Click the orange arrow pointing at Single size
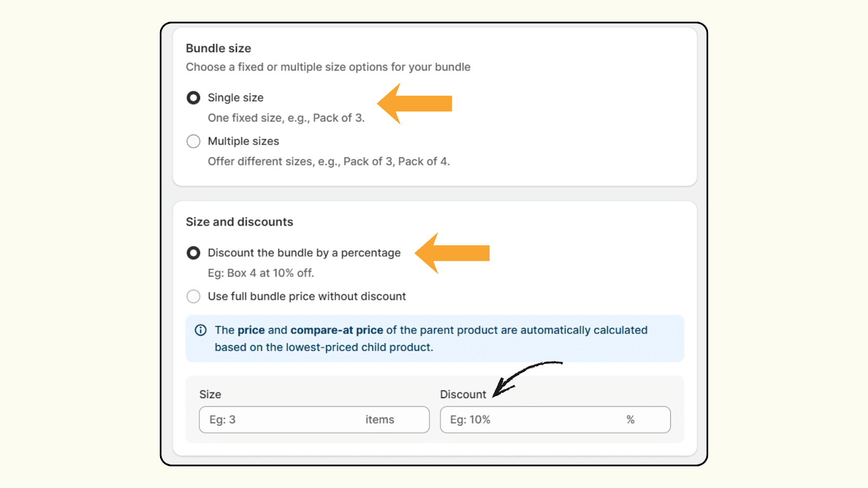 click(418, 103)
